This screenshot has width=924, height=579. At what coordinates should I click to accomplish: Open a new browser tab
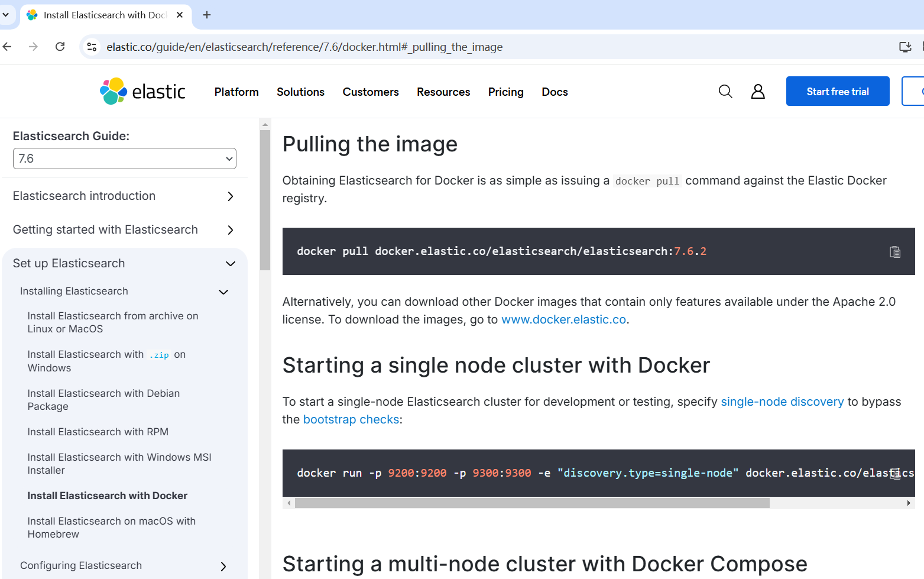point(207,15)
